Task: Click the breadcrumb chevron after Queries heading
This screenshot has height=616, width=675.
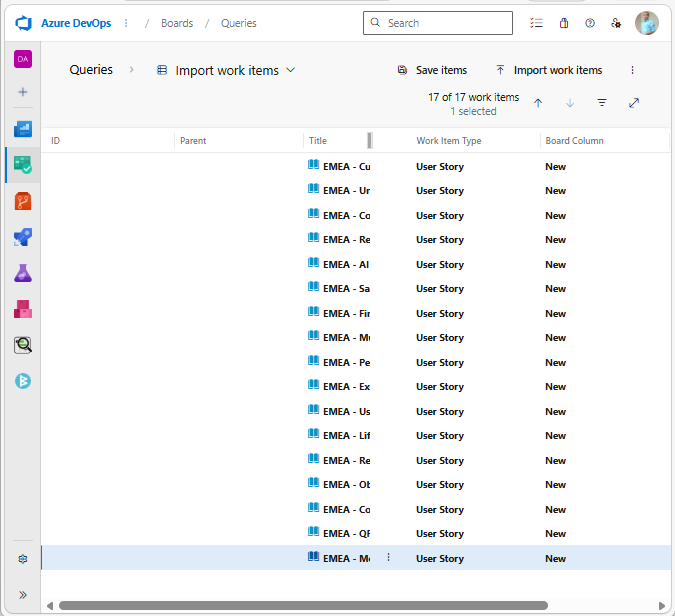Action: (131, 69)
